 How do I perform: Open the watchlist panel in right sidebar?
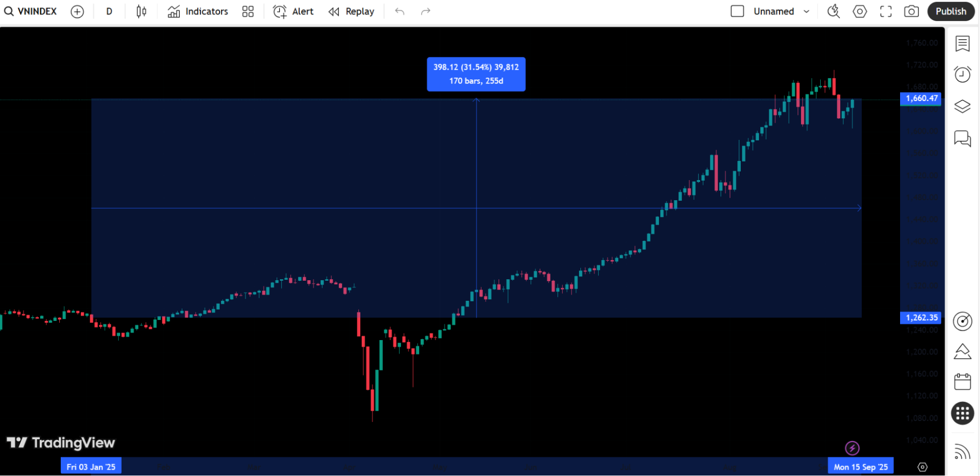[x=962, y=44]
